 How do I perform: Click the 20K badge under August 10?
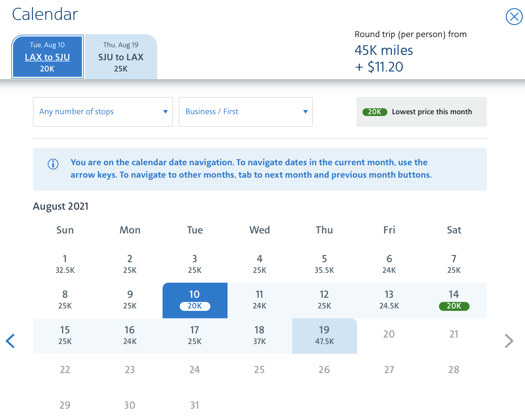[195, 306]
